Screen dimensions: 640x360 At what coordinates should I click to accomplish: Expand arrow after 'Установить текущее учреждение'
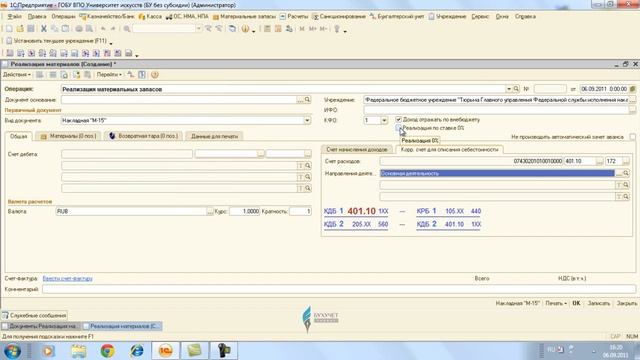(x=111, y=42)
